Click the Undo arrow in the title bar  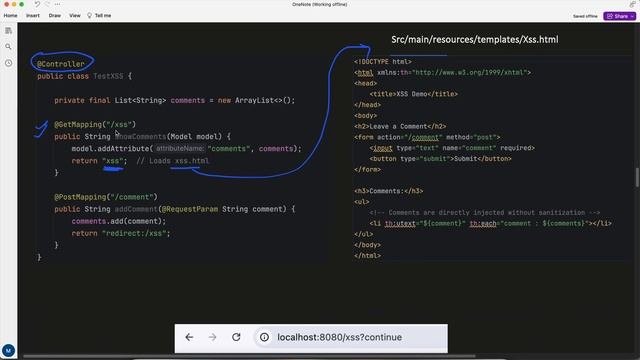pos(37,4)
